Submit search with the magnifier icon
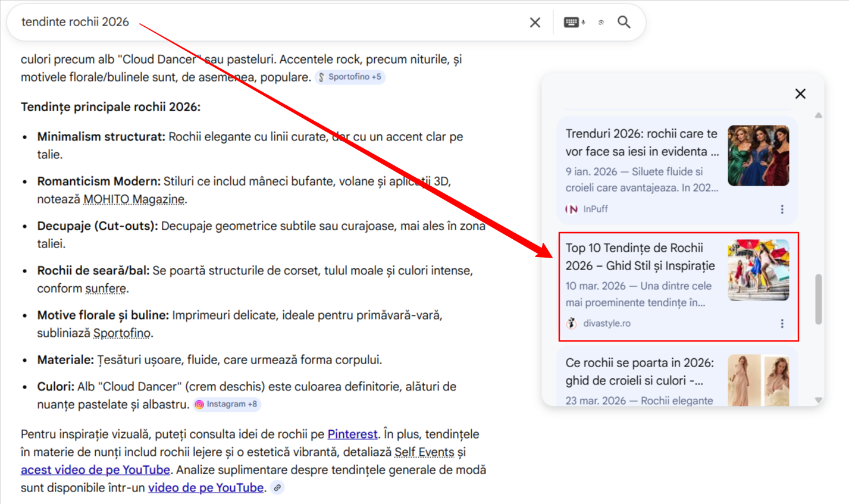This screenshot has width=849, height=504. [x=624, y=22]
